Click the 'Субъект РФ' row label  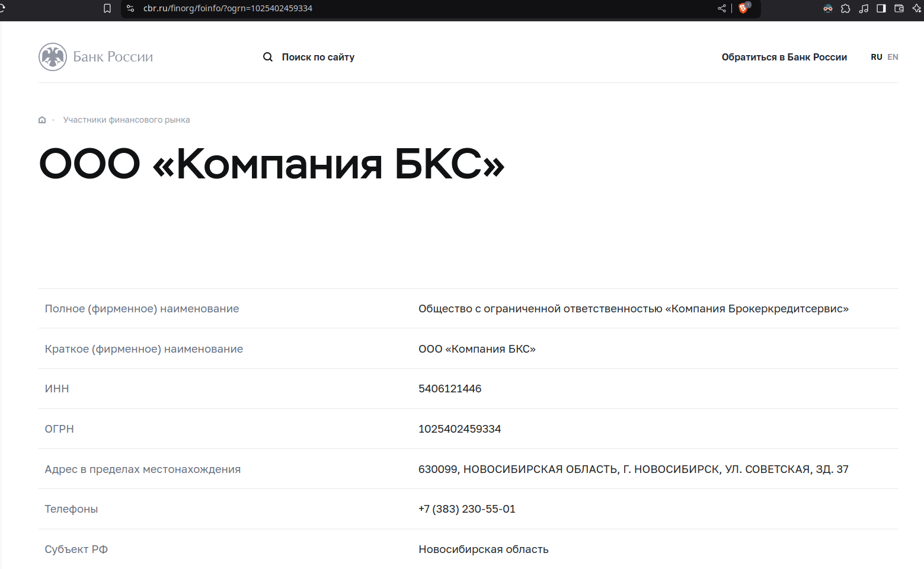coord(76,549)
